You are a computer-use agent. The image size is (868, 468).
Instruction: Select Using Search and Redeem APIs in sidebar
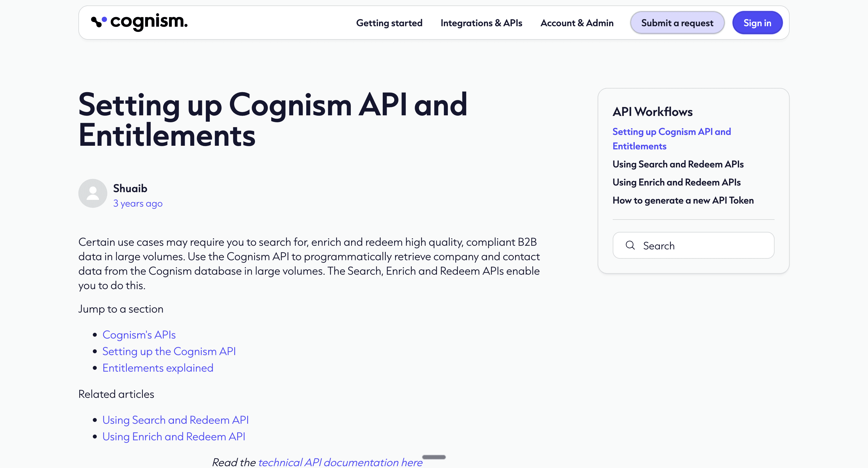[x=678, y=164]
